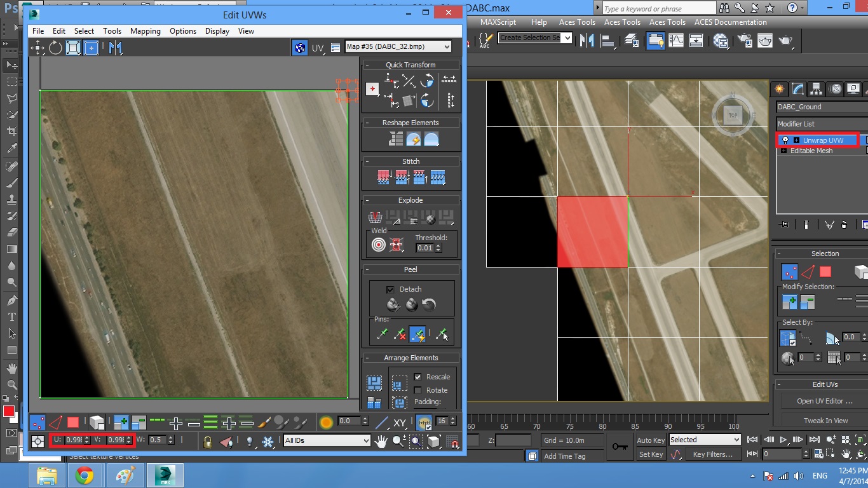The image size is (868, 488).
Task: Click the Mirror Horizontal icon in UV editor
Action: [115, 48]
